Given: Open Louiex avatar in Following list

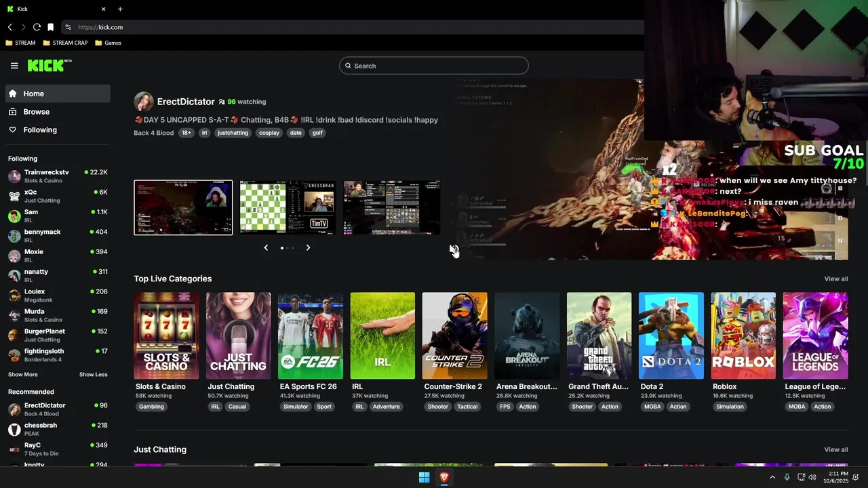Looking at the screenshot, I should tap(14, 296).
